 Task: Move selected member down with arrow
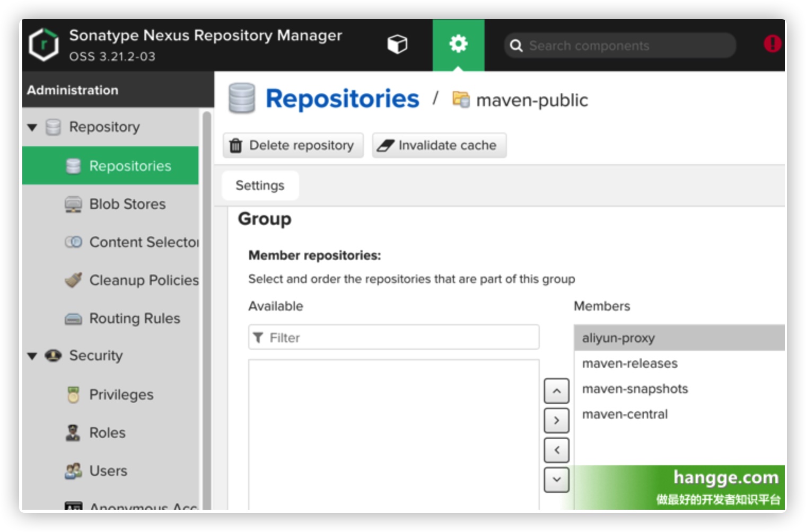click(x=556, y=480)
